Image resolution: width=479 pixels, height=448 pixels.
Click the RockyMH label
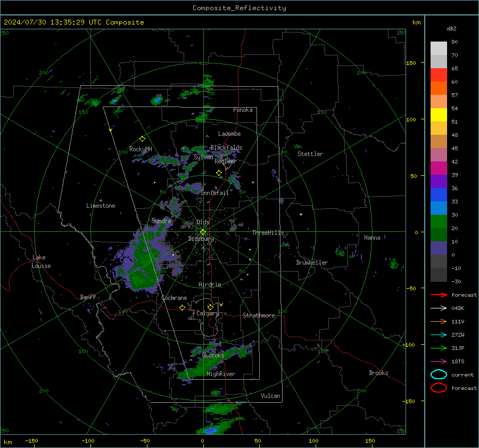pyautogui.click(x=141, y=149)
